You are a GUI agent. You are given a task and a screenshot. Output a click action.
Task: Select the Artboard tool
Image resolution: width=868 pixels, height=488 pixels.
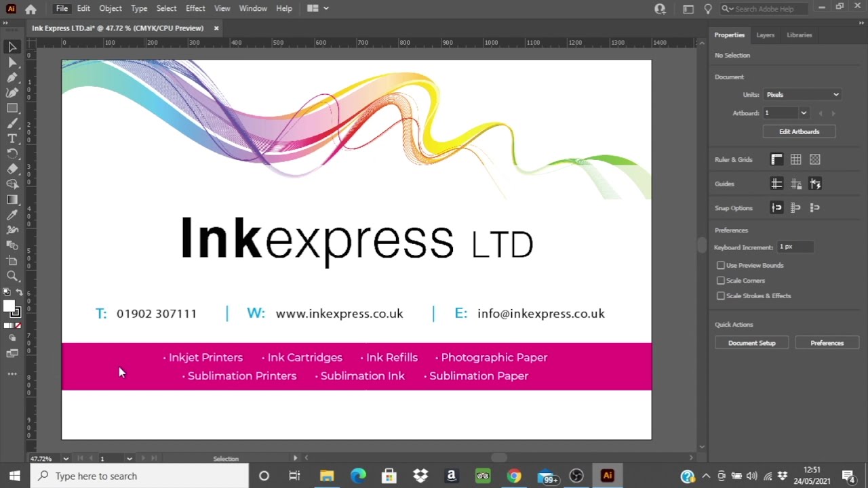12,261
